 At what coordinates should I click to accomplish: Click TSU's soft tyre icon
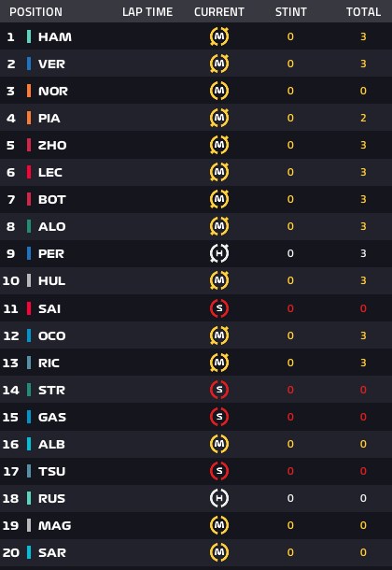tap(219, 471)
